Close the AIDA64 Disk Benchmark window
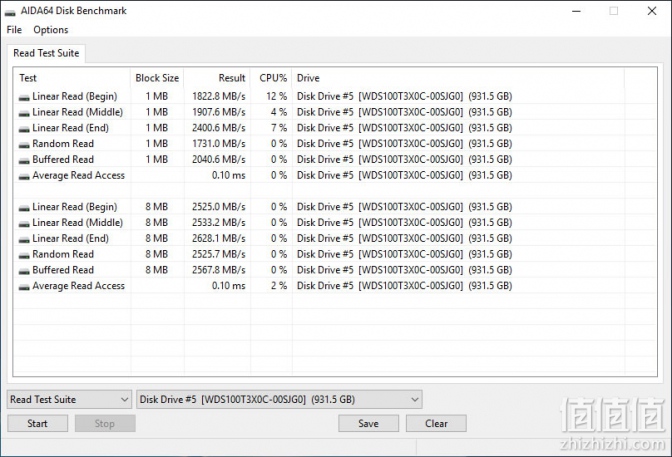 (652, 11)
